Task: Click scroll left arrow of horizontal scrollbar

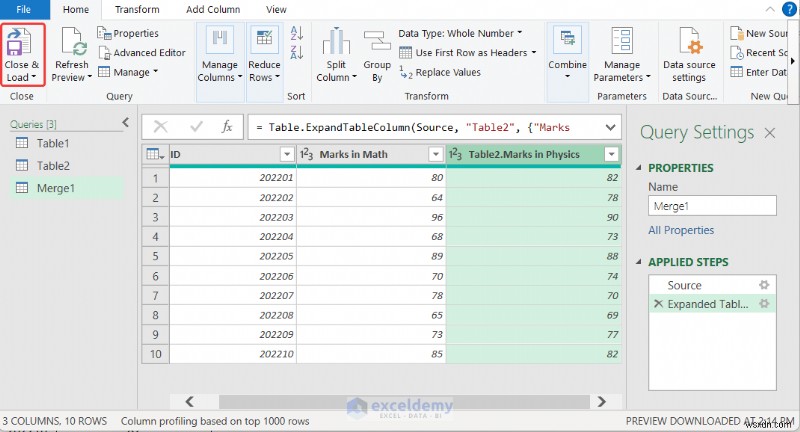Action: [x=189, y=401]
